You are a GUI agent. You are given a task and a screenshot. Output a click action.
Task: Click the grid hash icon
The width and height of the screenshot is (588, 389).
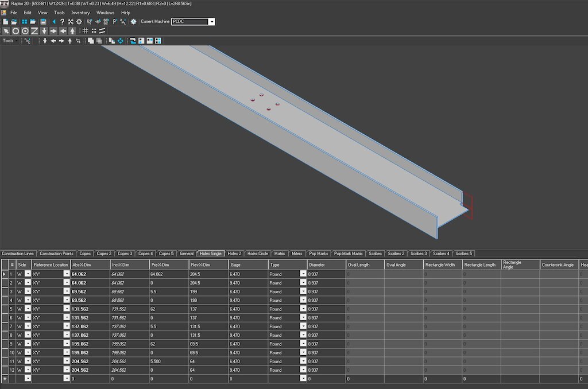click(85, 31)
